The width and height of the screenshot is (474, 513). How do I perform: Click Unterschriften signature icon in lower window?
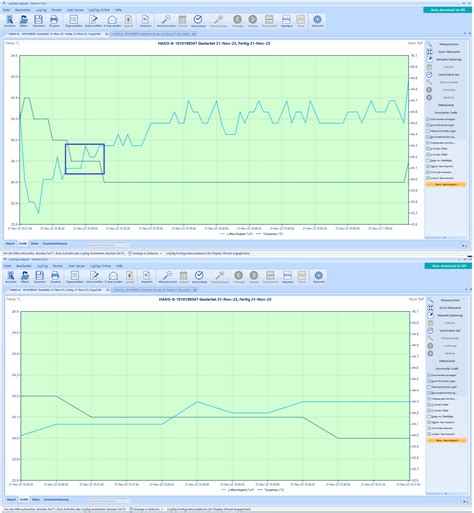pyautogui.click(x=94, y=277)
